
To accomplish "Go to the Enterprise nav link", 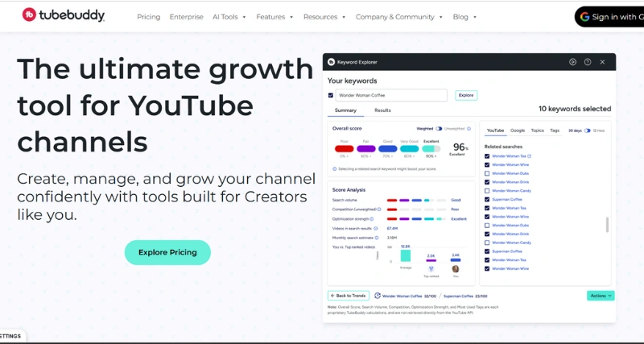I will click(187, 17).
